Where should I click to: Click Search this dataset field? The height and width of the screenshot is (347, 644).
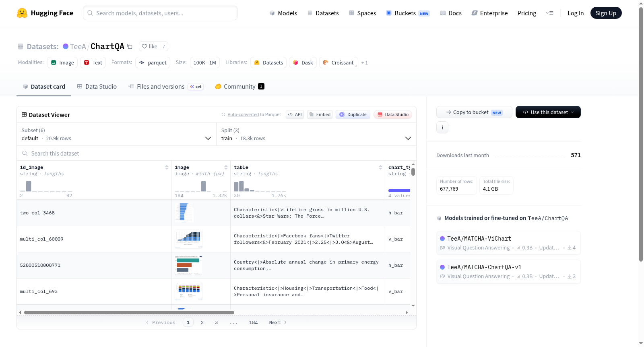click(217, 153)
